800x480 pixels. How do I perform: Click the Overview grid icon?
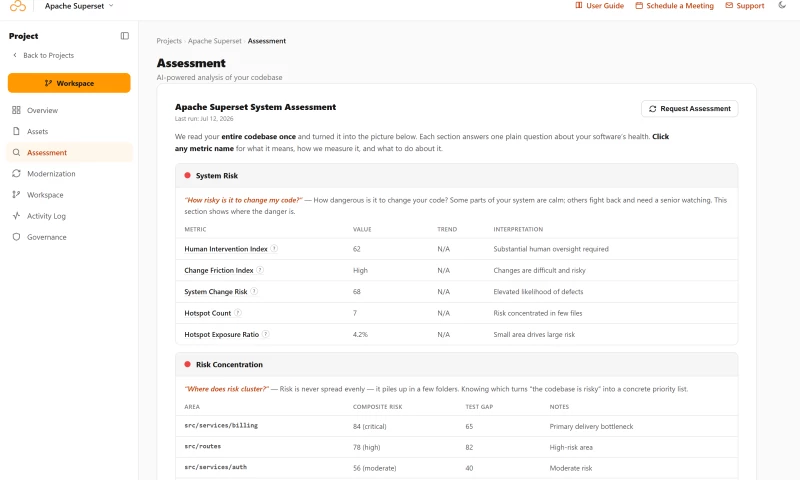pos(16,110)
